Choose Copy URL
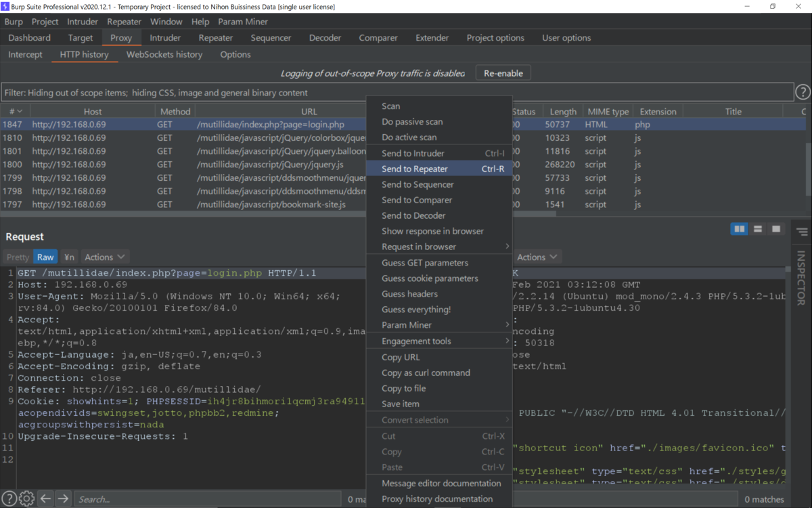 438,357
